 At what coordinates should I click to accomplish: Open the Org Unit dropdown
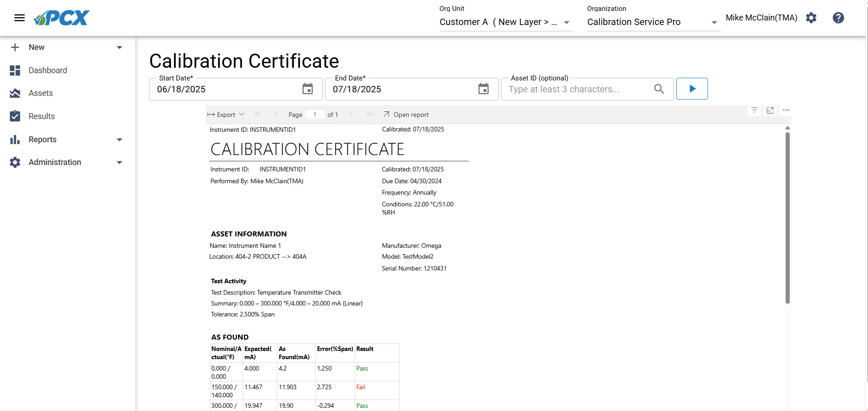(506, 22)
